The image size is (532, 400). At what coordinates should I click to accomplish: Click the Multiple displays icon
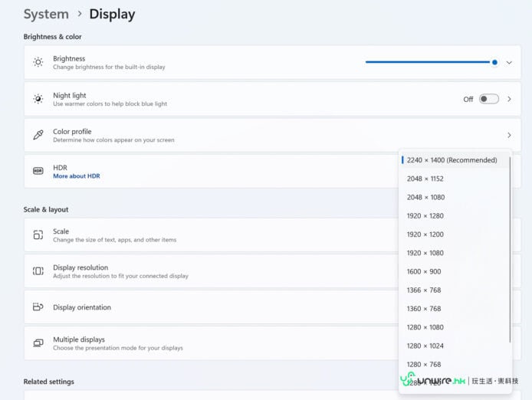pyautogui.click(x=38, y=343)
